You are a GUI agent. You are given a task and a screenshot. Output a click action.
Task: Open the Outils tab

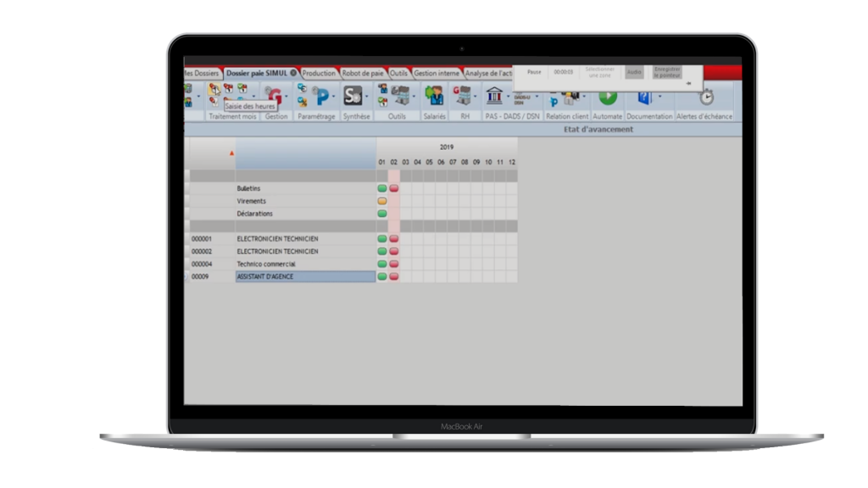(x=398, y=73)
